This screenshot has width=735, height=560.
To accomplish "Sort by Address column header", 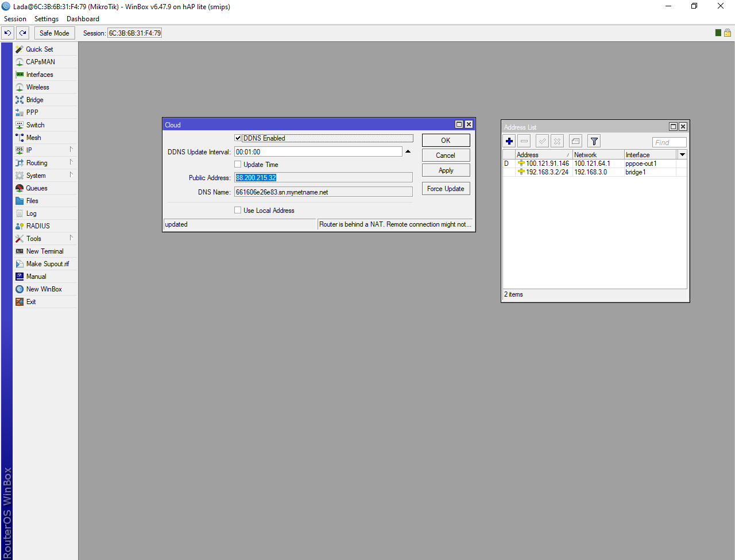I will 543,155.
